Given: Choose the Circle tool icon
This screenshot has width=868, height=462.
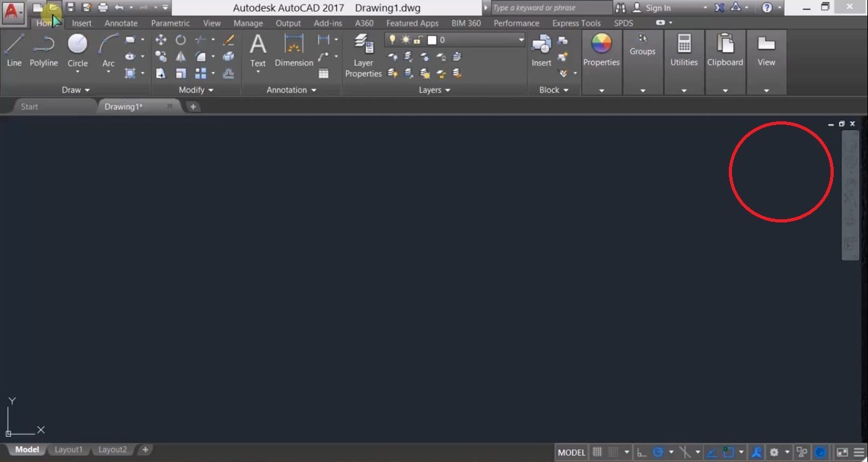Looking at the screenshot, I should [x=78, y=43].
